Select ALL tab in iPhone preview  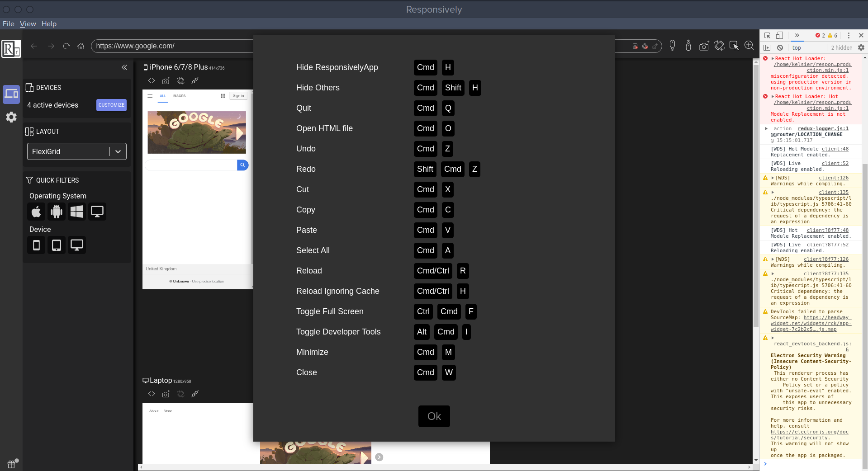tap(163, 96)
